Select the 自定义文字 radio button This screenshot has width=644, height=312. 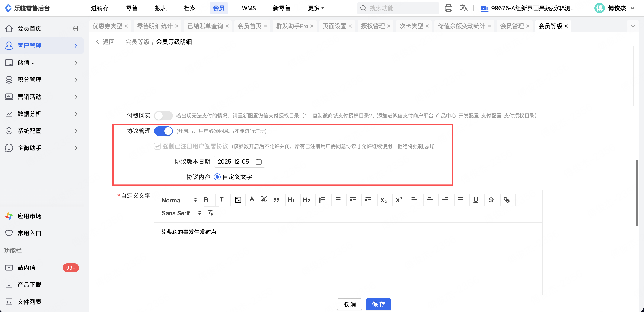[217, 177]
